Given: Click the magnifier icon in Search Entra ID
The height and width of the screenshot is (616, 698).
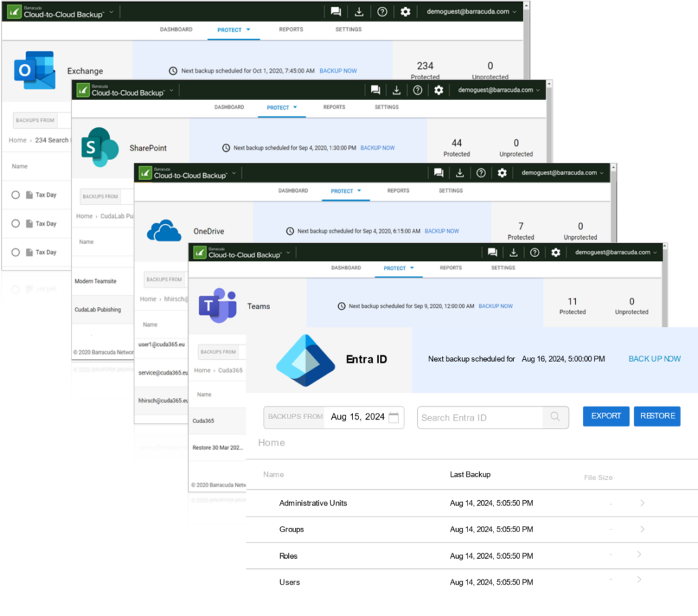Looking at the screenshot, I should [555, 416].
